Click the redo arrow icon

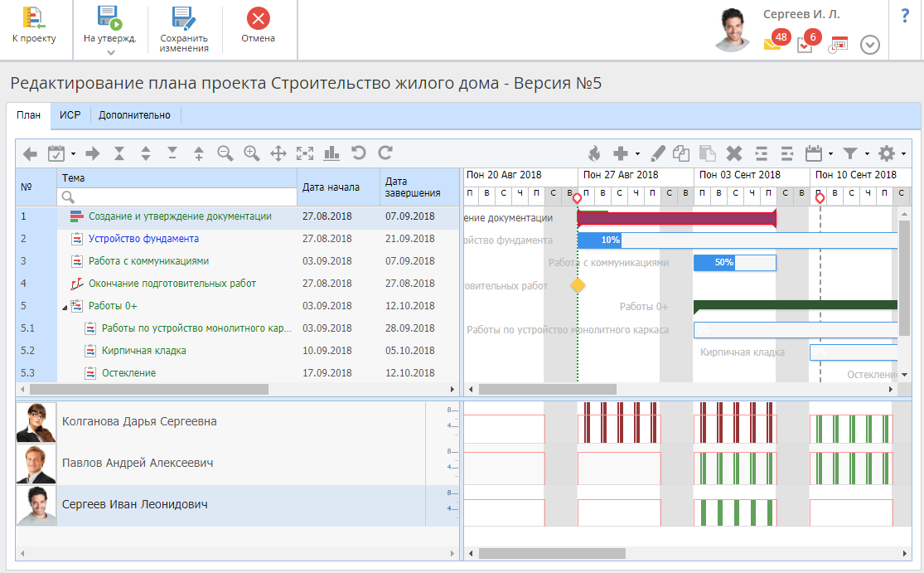pyautogui.click(x=385, y=153)
